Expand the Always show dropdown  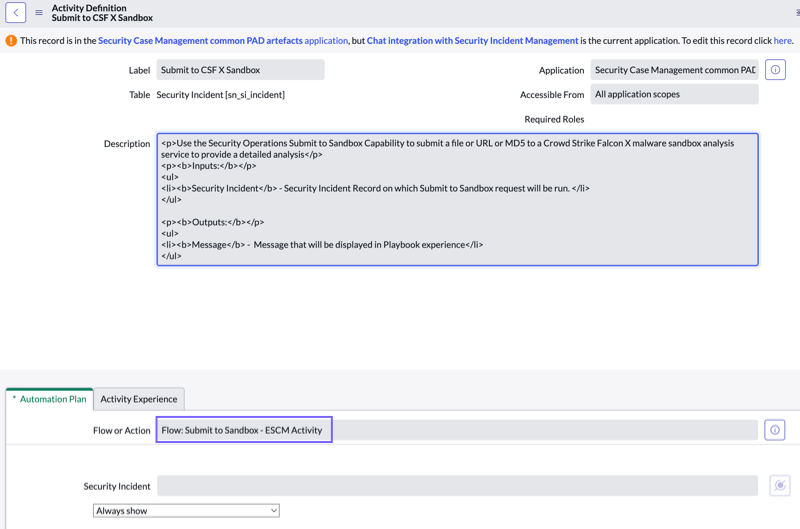tap(186, 511)
